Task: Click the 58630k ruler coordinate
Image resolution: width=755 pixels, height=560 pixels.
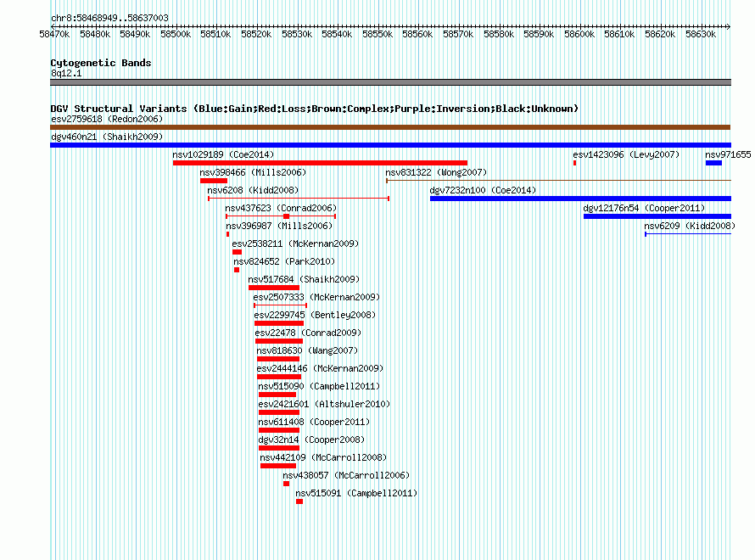Action: [701, 34]
